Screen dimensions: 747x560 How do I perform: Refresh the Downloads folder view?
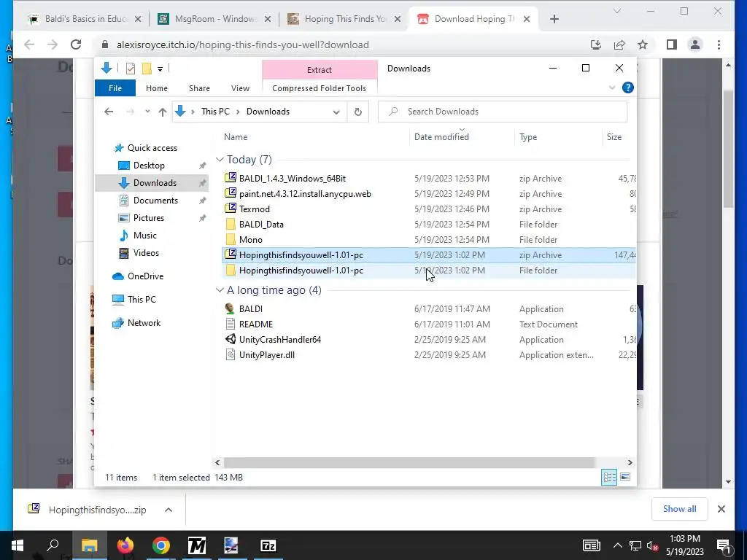point(358,112)
